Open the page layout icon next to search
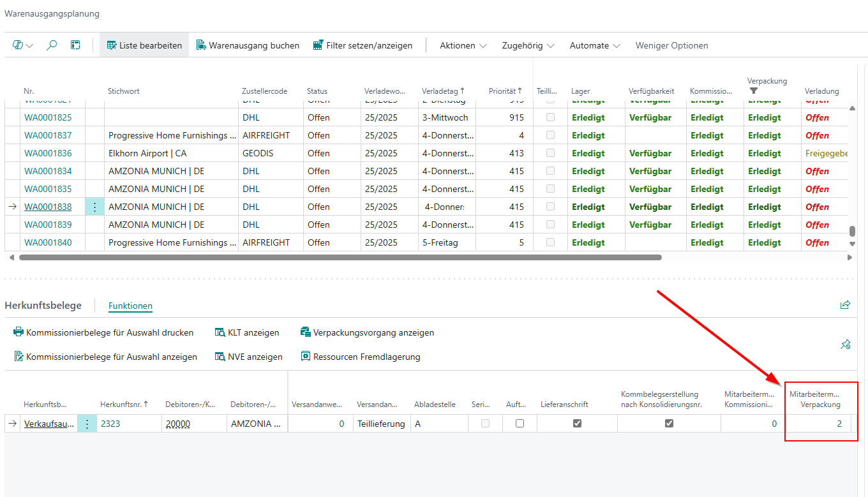The image size is (868, 497). click(x=75, y=45)
